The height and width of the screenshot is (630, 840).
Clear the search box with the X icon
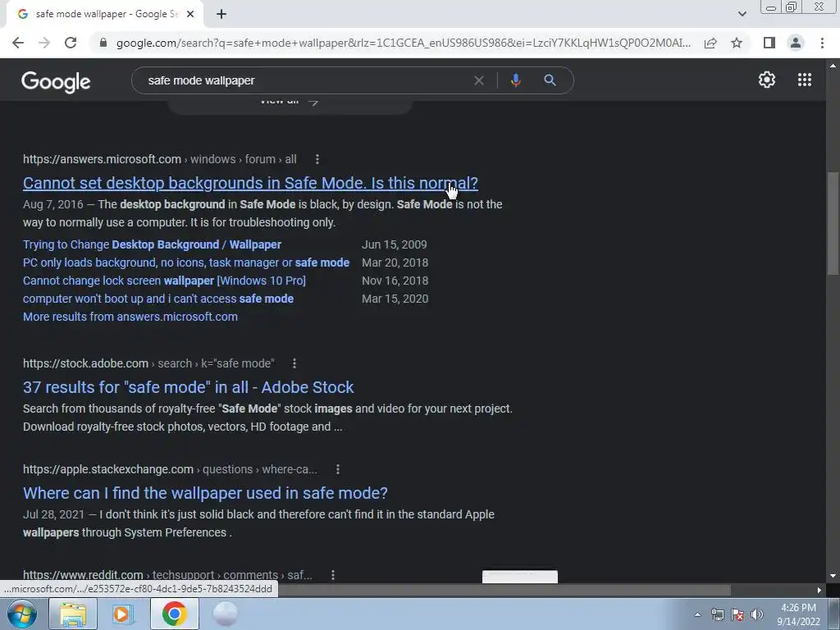(x=479, y=80)
